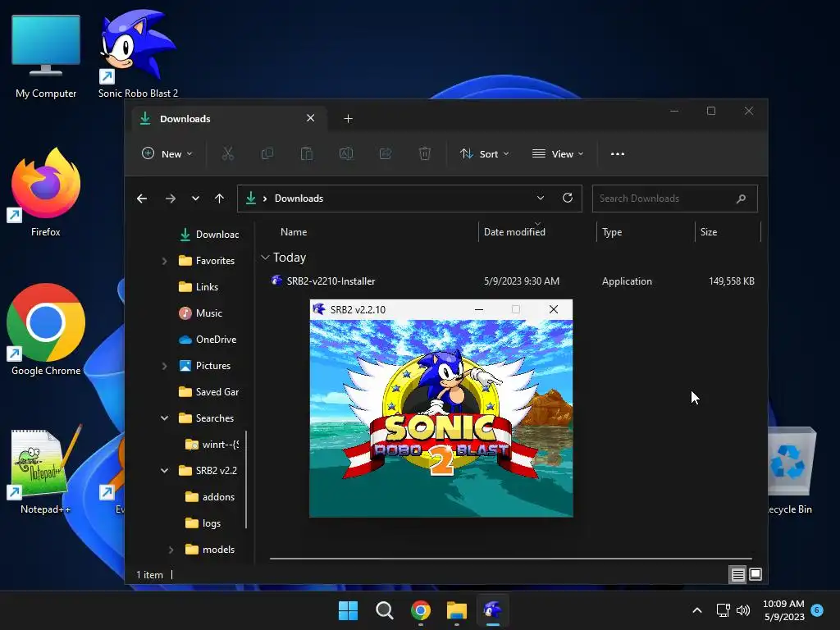Click the Paste clipboard icon
Screen dimensions: 840x630
(307, 153)
